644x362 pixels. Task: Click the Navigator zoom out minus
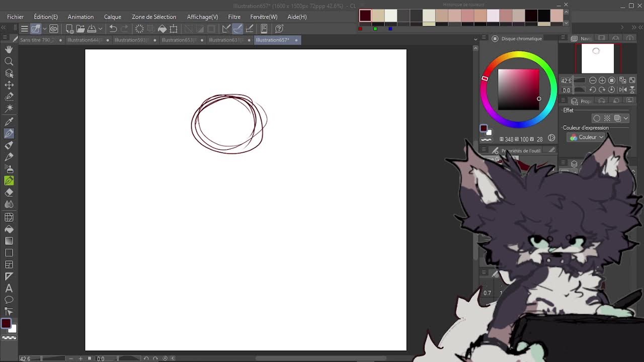tap(593, 80)
